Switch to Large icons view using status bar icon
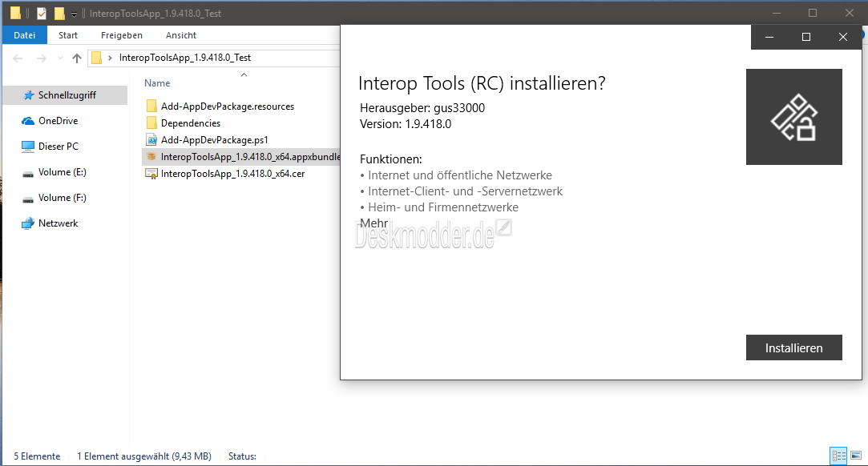This screenshot has width=868, height=466. [x=856, y=456]
